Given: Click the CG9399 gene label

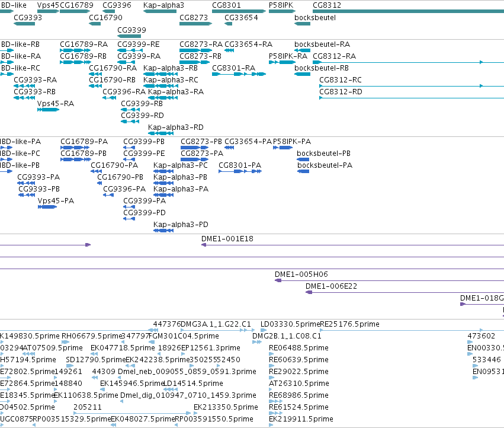Looking at the screenshot, I should pos(132,30).
